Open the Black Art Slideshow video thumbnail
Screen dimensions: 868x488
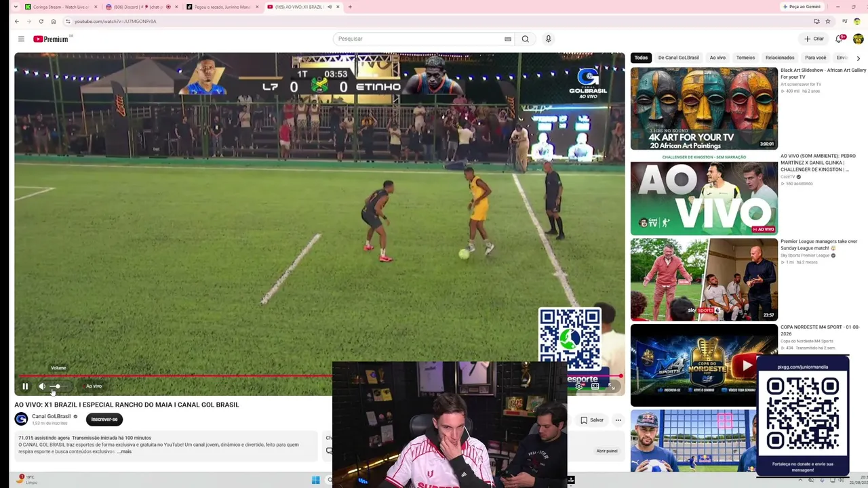click(x=704, y=108)
